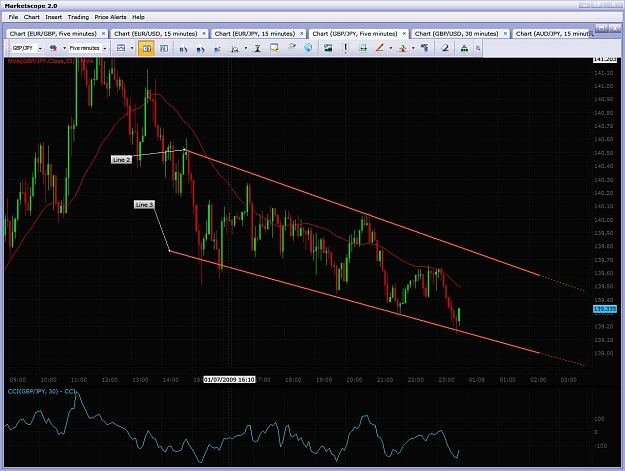Screen dimensions: 625x471
Task: Click the 139.335 current price marker
Action: pos(605,309)
